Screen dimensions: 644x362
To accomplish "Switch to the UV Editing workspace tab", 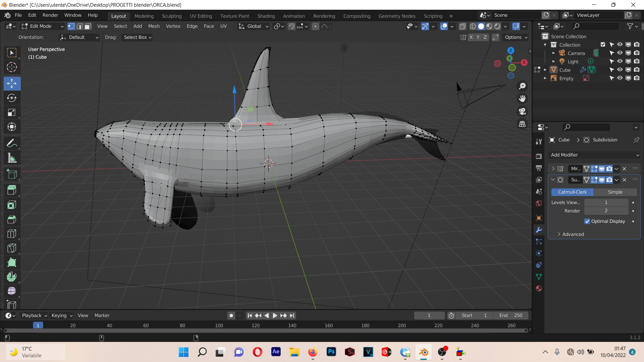I will pos(201,16).
